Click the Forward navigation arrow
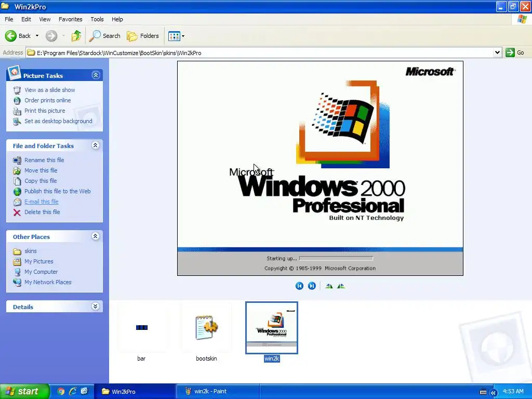 pyautogui.click(x=51, y=36)
